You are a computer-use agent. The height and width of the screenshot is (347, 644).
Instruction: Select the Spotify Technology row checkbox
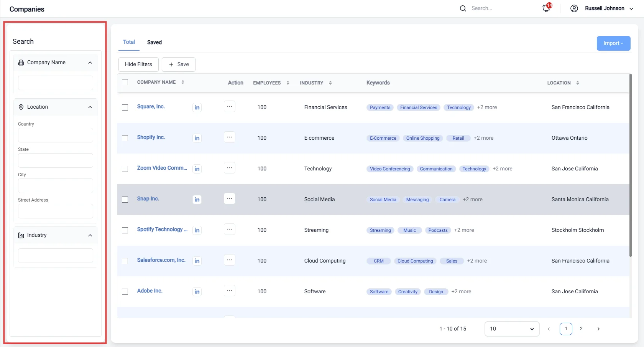[125, 230]
